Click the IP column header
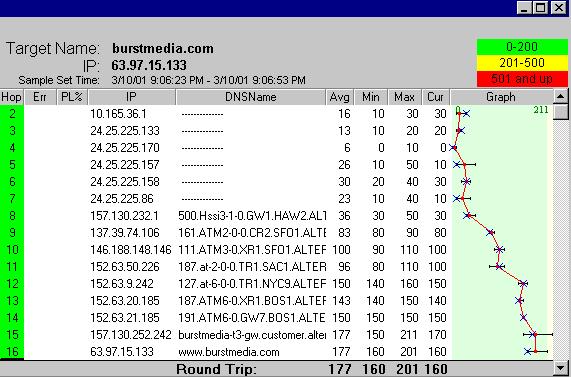571x377 pixels. pyautogui.click(x=131, y=97)
